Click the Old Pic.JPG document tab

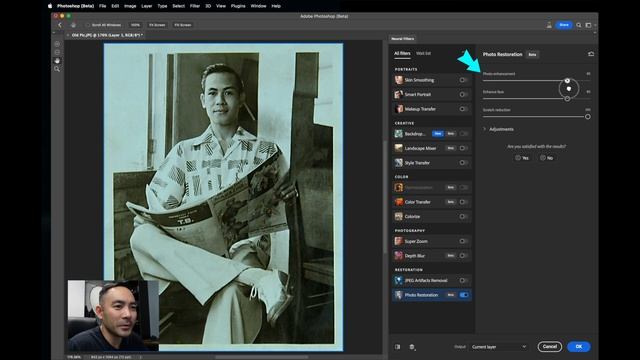click(x=106, y=35)
